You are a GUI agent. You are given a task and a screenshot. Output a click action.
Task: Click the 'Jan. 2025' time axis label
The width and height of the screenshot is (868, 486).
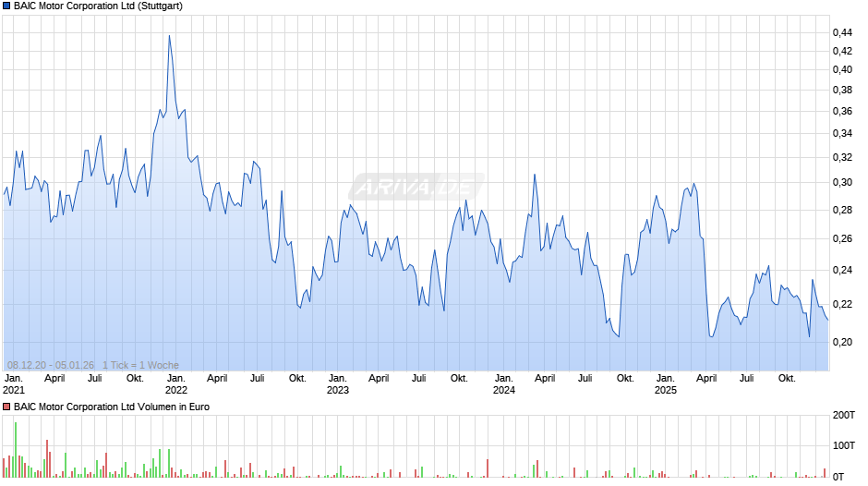point(666,384)
